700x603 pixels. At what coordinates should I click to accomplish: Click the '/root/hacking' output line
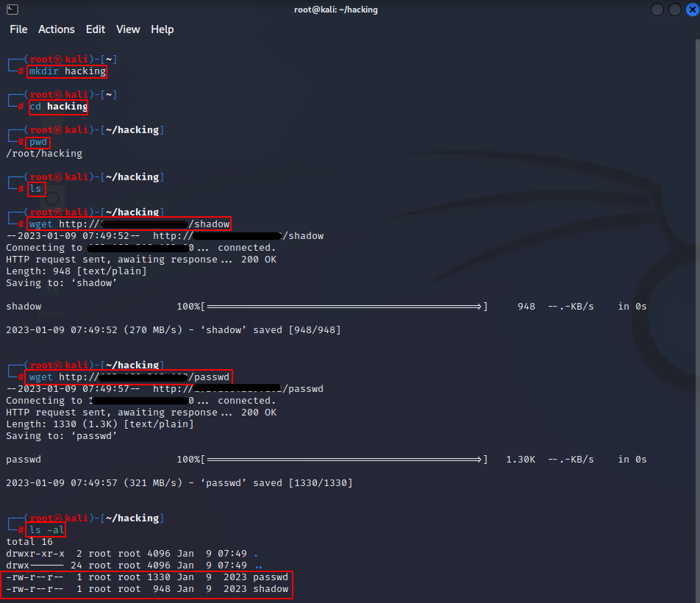[44, 154]
